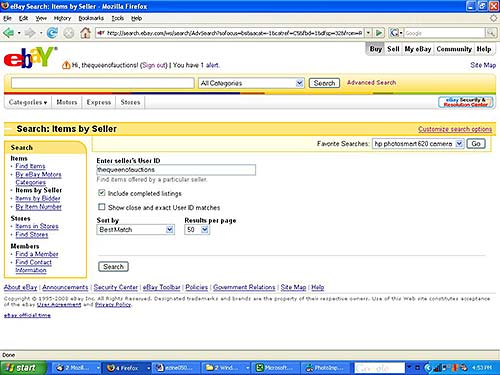Open the Advanced Search link
This screenshot has width=500, height=375.
point(371,82)
